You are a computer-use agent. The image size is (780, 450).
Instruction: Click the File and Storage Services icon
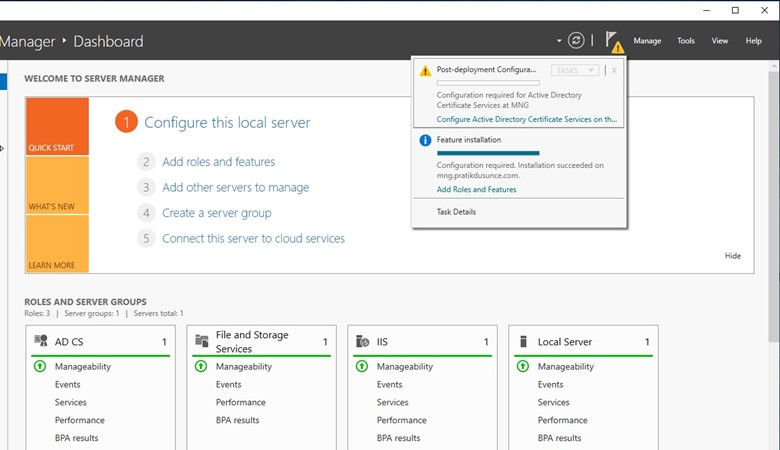(x=201, y=341)
